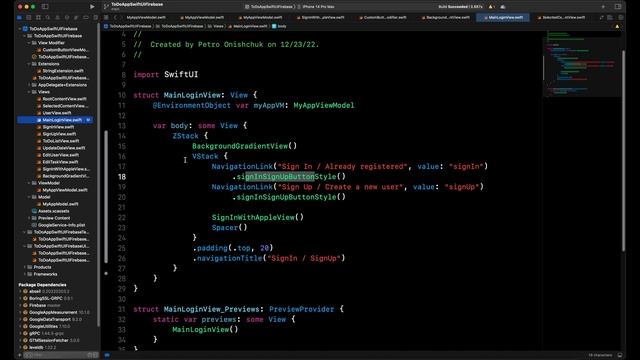
Task: Click the cloud status icon in toolbar
Action: pyautogui.click(x=503, y=7)
